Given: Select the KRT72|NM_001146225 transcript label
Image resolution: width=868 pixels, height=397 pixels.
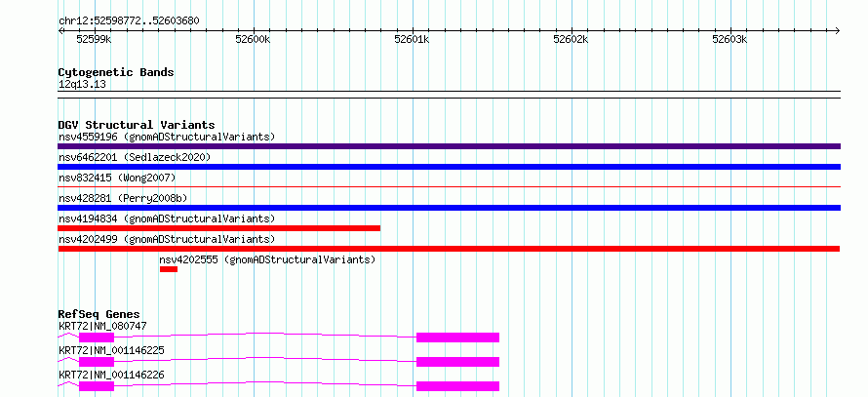Looking at the screenshot, I should (x=111, y=350).
